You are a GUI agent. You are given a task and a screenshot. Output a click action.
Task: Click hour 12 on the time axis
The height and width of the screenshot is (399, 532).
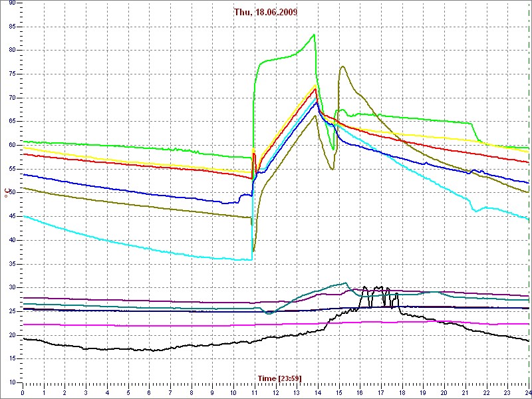(x=275, y=392)
